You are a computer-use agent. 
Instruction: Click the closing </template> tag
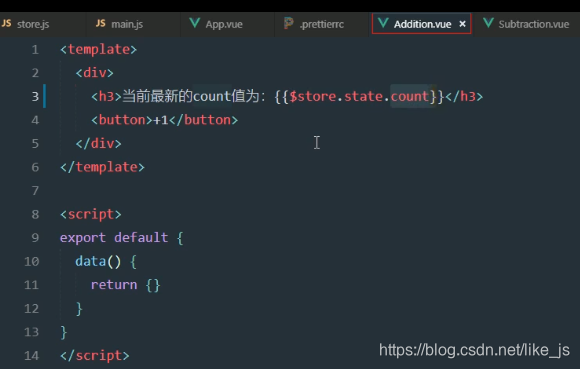(x=102, y=167)
